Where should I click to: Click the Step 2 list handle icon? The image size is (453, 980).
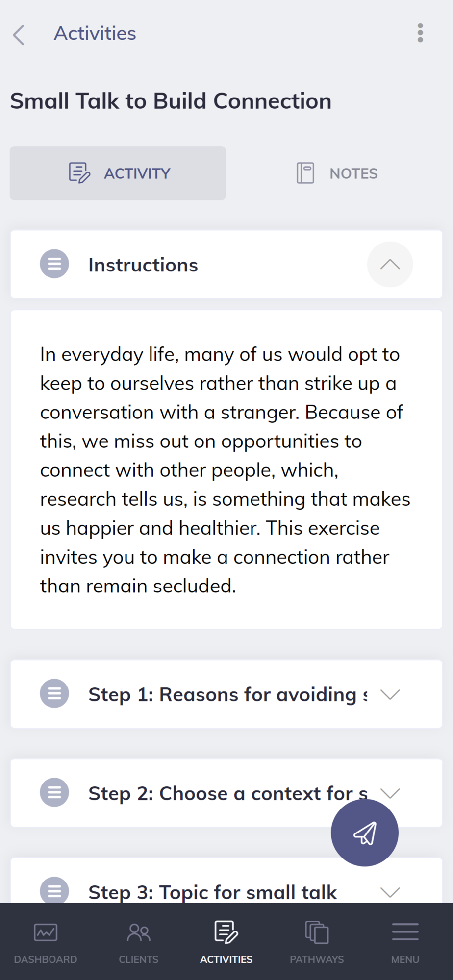54,792
